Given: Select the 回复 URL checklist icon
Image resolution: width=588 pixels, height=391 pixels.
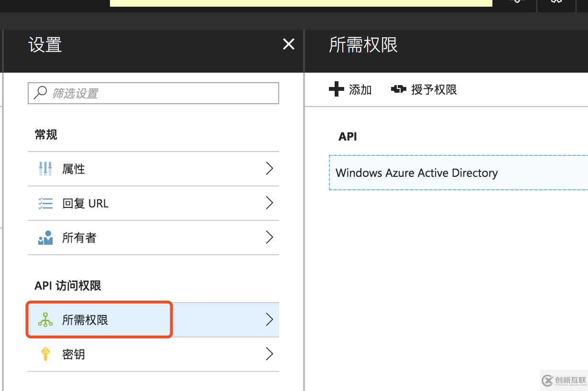Looking at the screenshot, I should [45, 204].
